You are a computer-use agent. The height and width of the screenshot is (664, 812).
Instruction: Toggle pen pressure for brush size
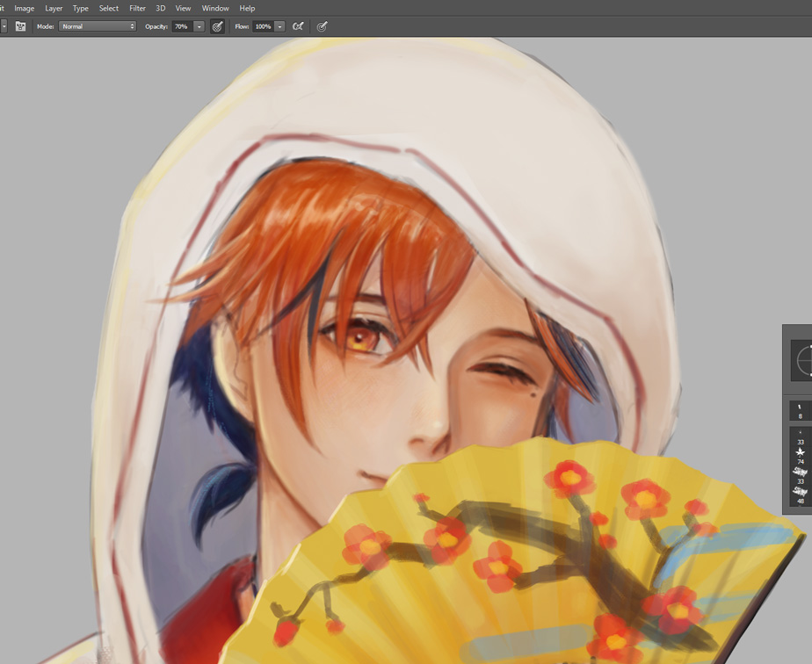point(323,26)
